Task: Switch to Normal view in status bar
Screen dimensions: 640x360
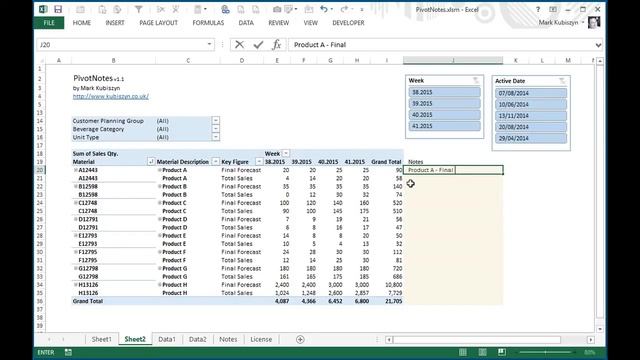Action: click(463, 352)
